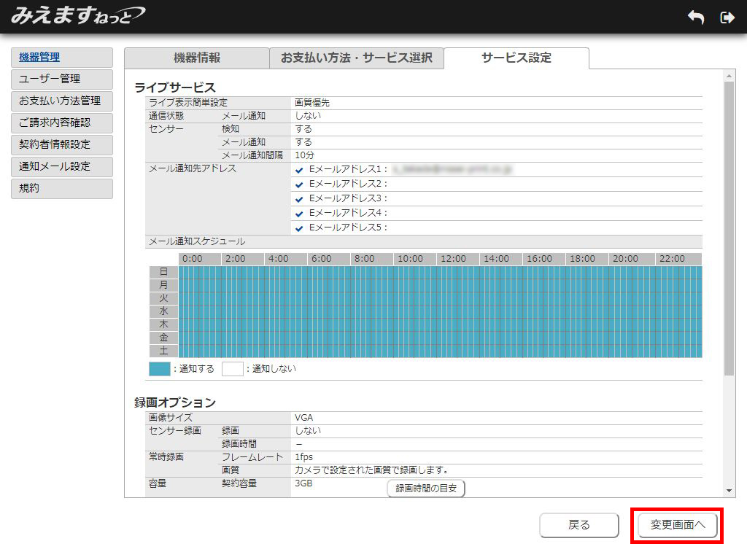Screen dimensions: 747x560
Task: Click the blue 通知する legend swatch
Action: tap(159, 369)
